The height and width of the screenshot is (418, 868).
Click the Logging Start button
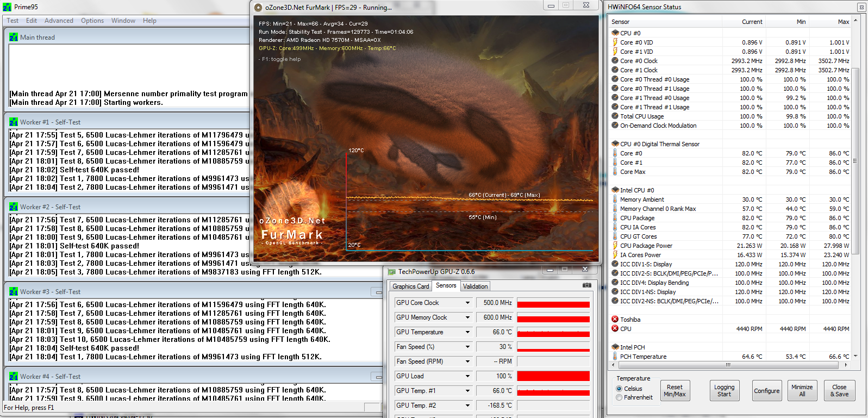point(724,391)
